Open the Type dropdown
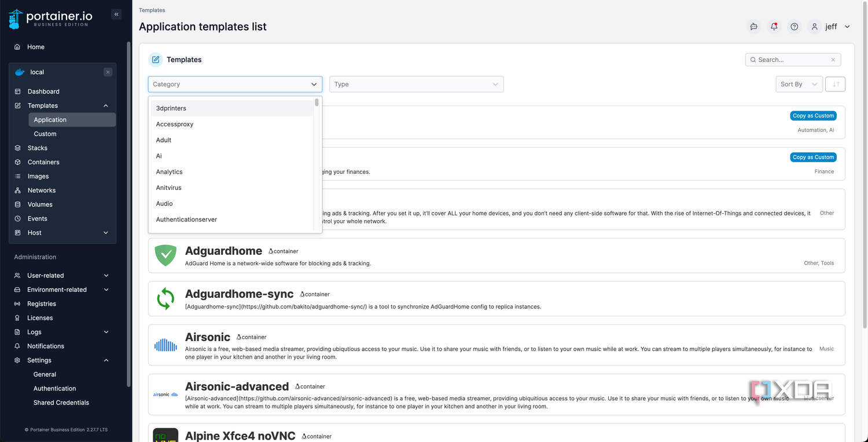This screenshot has width=868, height=442. coord(417,84)
